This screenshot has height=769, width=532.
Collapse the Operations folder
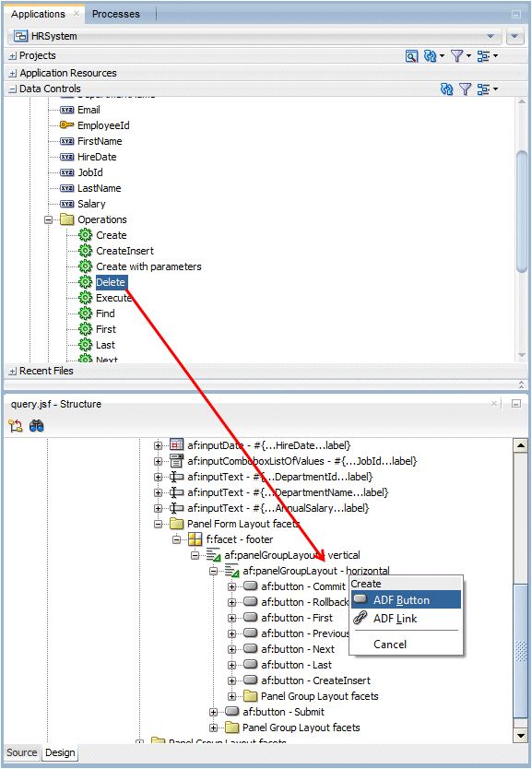tap(48, 219)
